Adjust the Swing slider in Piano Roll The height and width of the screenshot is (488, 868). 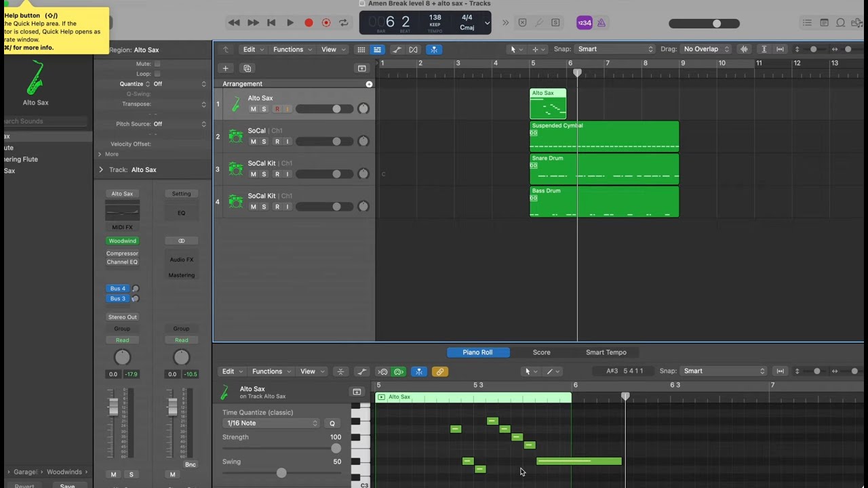(x=281, y=472)
